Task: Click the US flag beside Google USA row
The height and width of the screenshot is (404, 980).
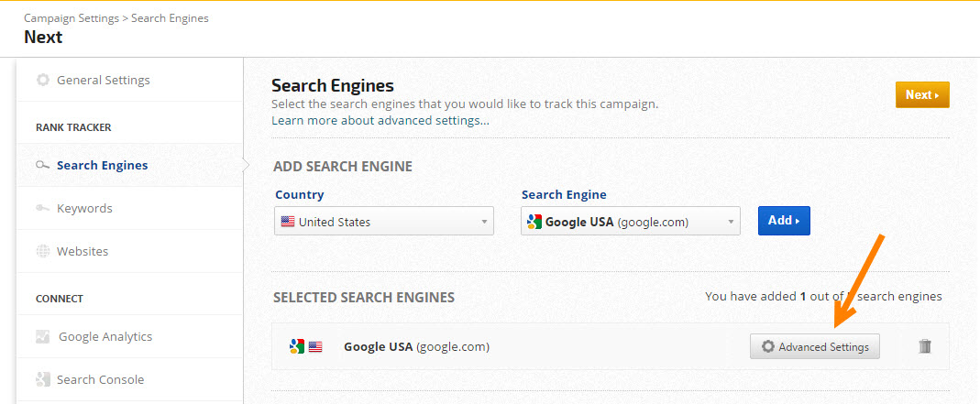Action: pyautogui.click(x=315, y=347)
